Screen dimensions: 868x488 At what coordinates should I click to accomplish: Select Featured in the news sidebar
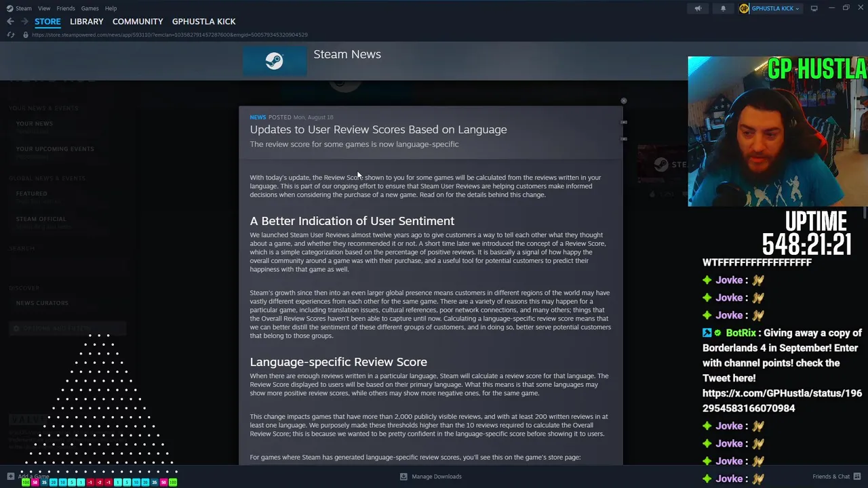(x=32, y=193)
